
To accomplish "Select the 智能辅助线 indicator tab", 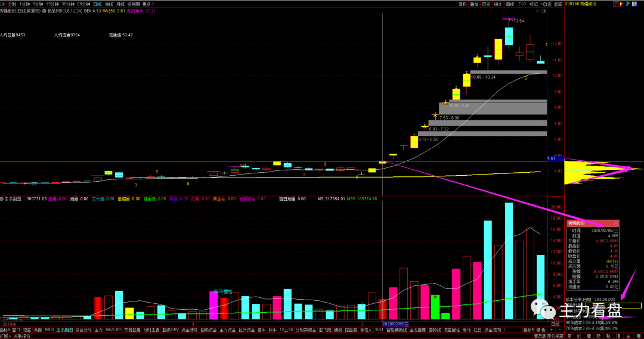I will 397,330.
